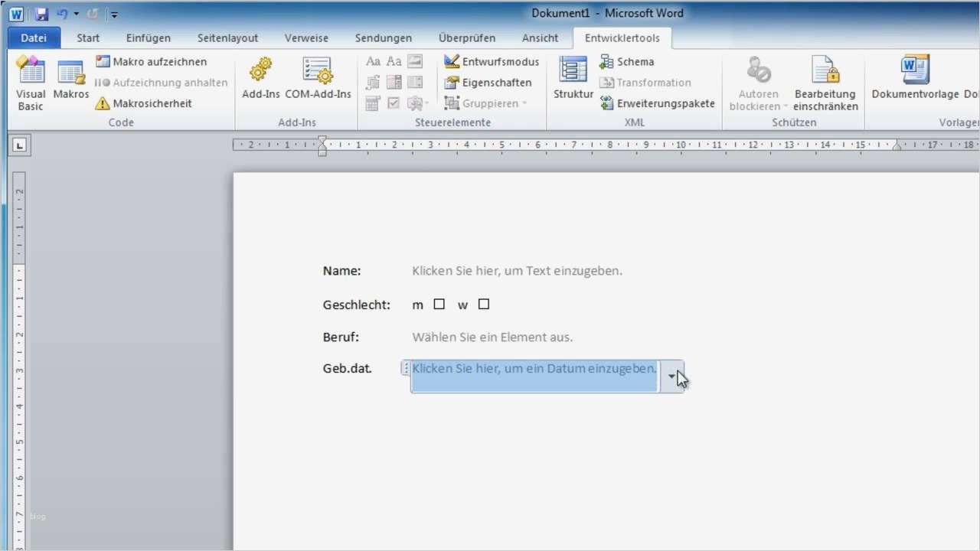Image resolution: width=980 pixels, height=551 pixels.
Task: Open the Struktur pane
Action: tap(573, 77)
